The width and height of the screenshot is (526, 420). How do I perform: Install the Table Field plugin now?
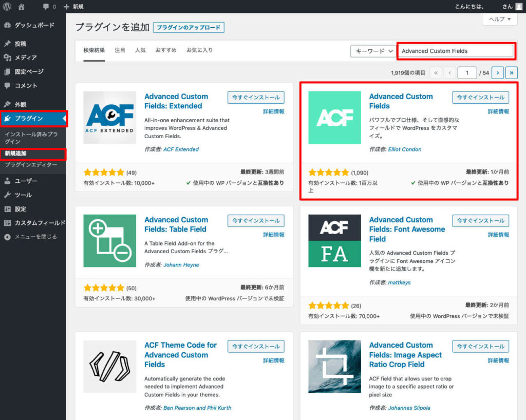[256, 221]
